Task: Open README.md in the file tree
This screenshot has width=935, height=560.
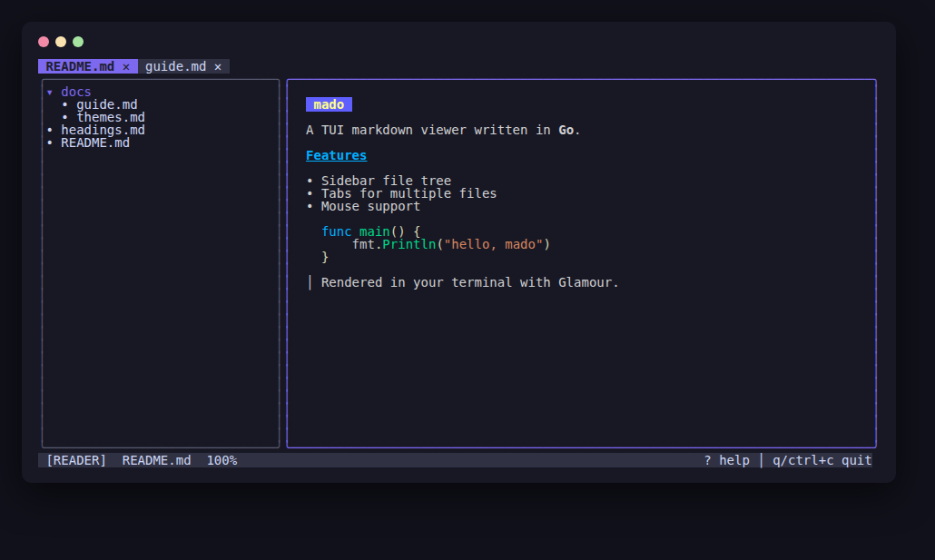Action: 94,142
